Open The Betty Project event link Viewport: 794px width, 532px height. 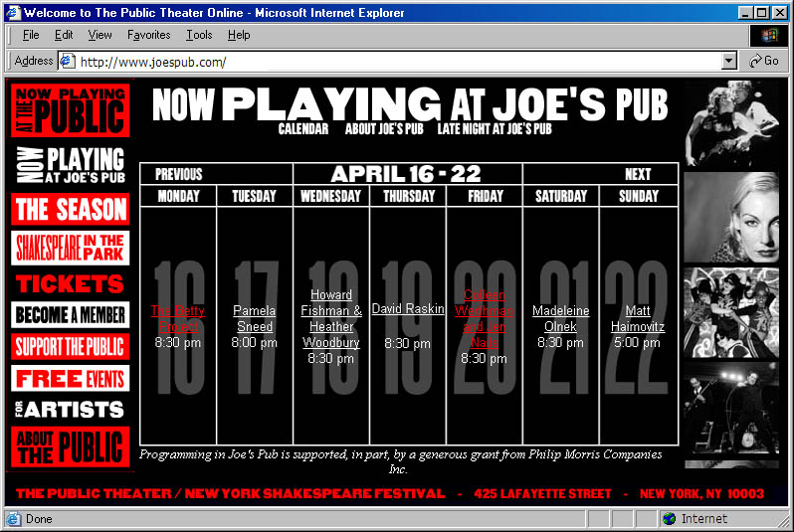coord(178,318)
